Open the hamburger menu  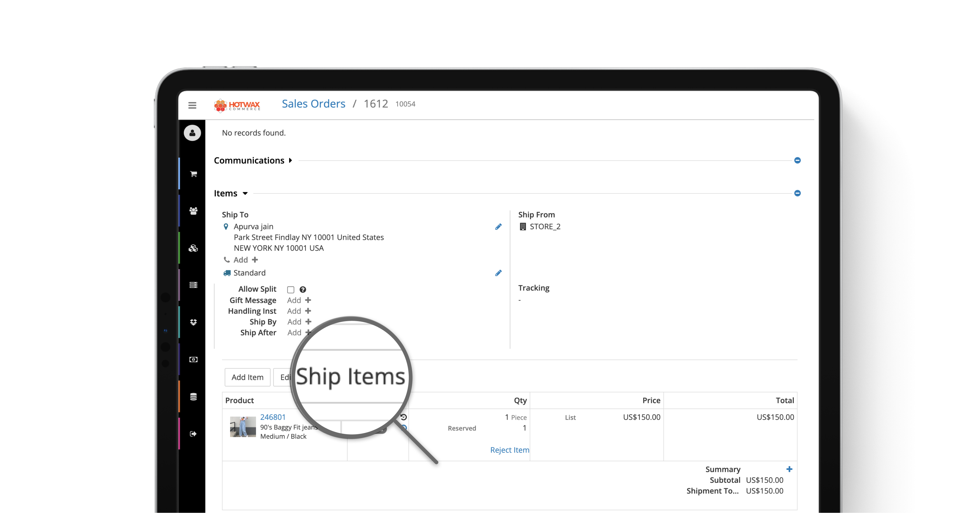click(x=192, y=105)
